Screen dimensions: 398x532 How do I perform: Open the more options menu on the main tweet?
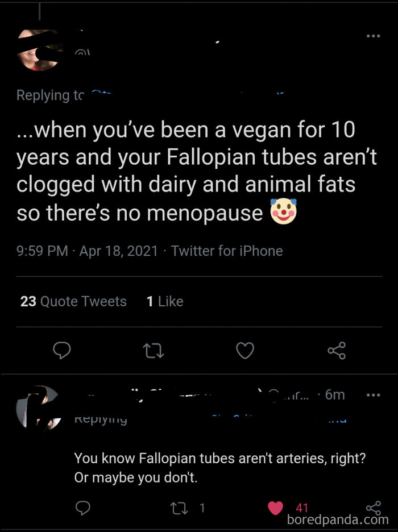[373, 35]
